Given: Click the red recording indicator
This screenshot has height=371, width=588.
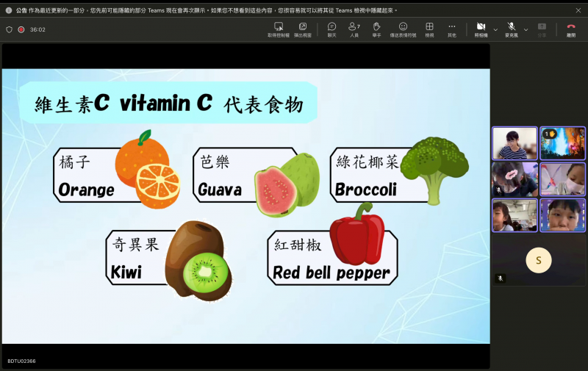Looking at the screenshot, I should [x=21, y=29].
